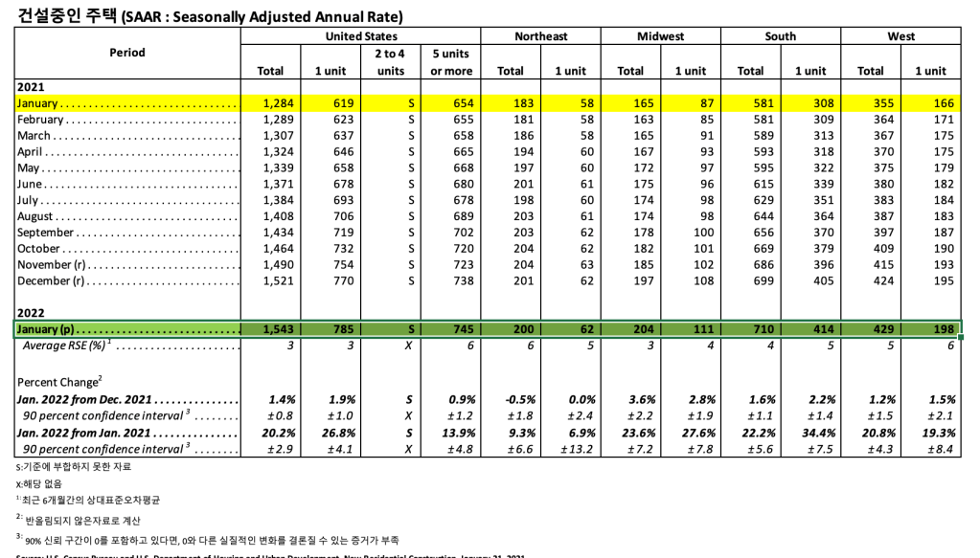Select the '2 to 4 units' column header

(x=391, y=62)
